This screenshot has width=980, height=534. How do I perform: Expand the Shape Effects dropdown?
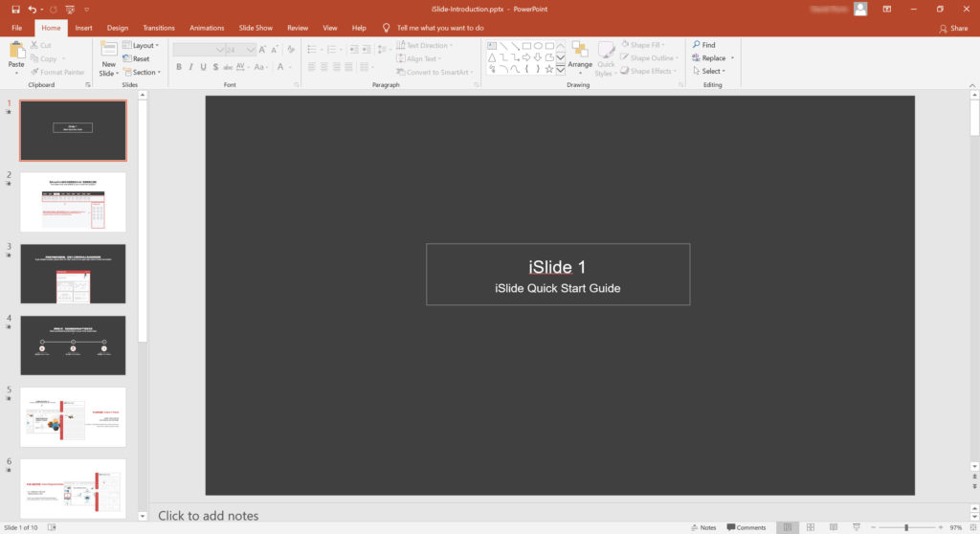649,71
